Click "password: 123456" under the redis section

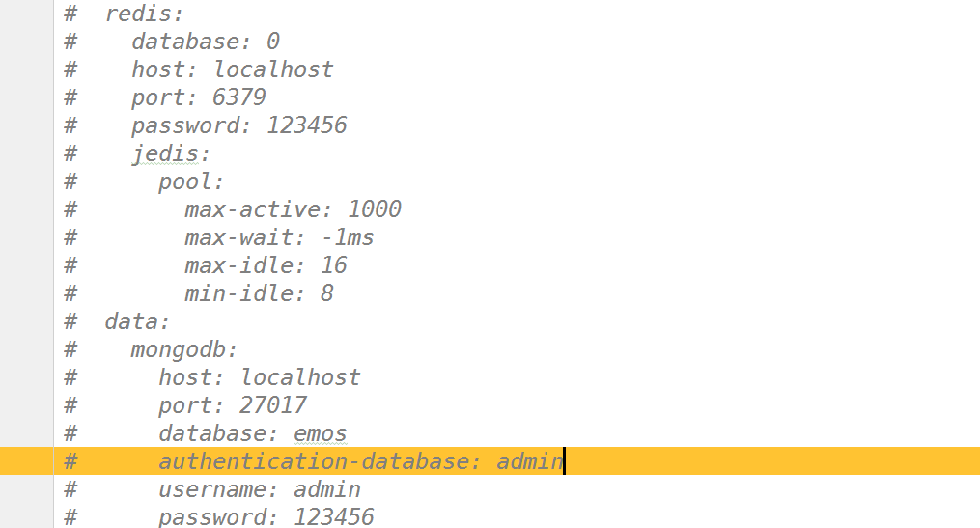click(x=238, y=125)
